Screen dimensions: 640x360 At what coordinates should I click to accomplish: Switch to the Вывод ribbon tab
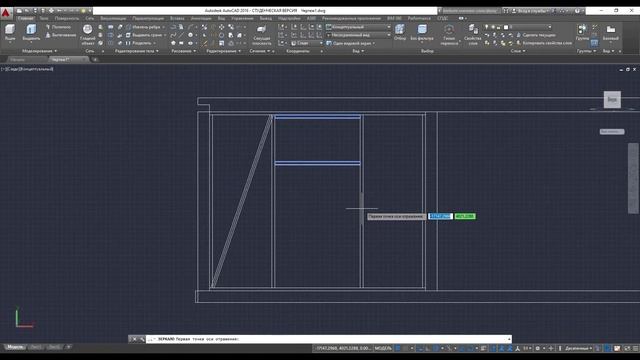(266, 18)
